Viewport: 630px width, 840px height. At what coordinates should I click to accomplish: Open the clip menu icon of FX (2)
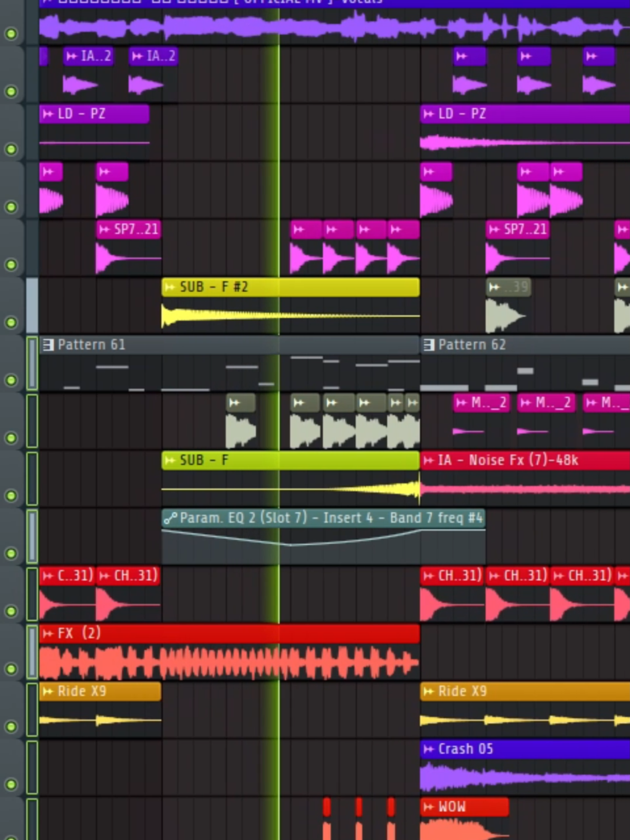pyautogui.click(x=48, y=634)
